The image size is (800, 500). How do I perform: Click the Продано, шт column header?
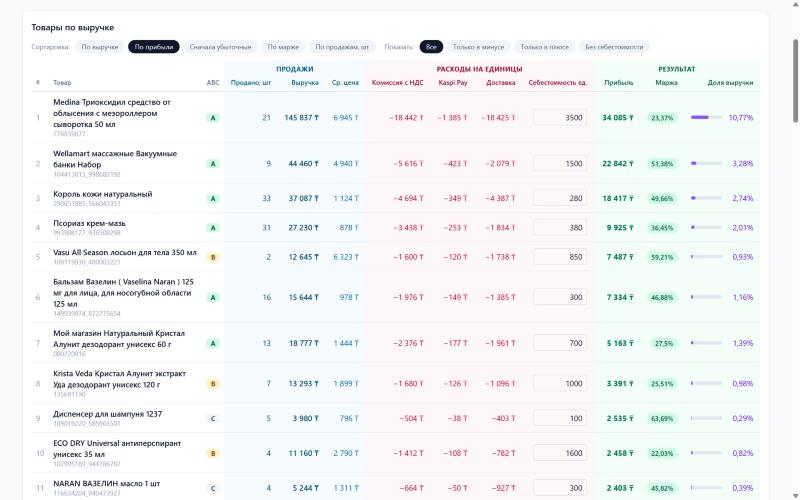pyautogui.click(x=251, y=83)
